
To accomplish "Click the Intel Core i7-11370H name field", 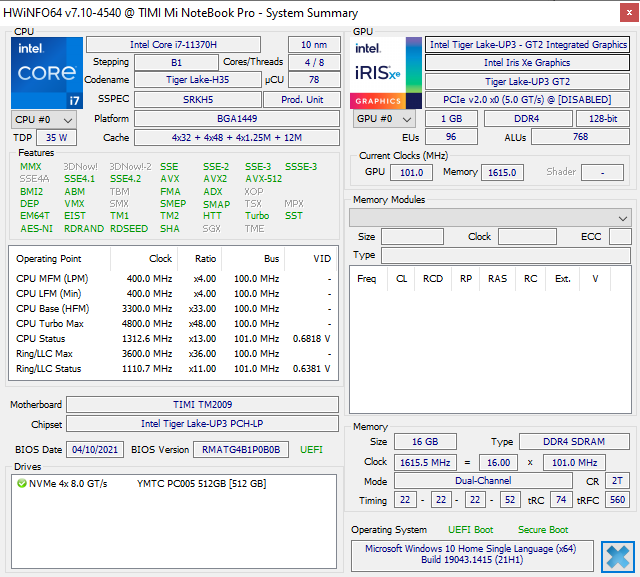I will click(x=173, y=44).
